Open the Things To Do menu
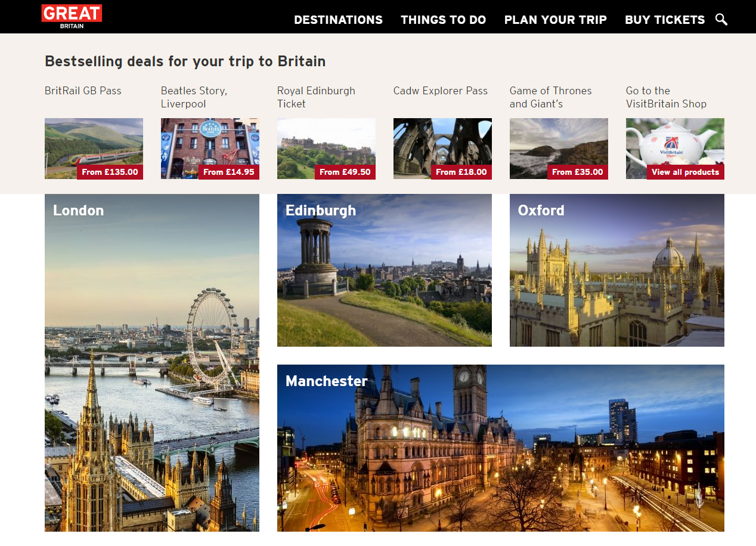756x546 pixels. [444, 20]
